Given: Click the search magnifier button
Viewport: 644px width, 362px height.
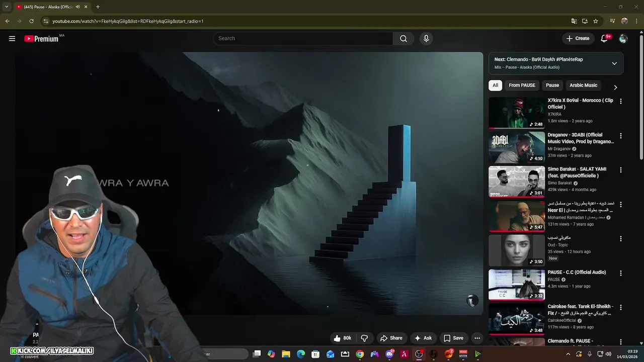Looking at the screenshot, I should click(404, 39).
